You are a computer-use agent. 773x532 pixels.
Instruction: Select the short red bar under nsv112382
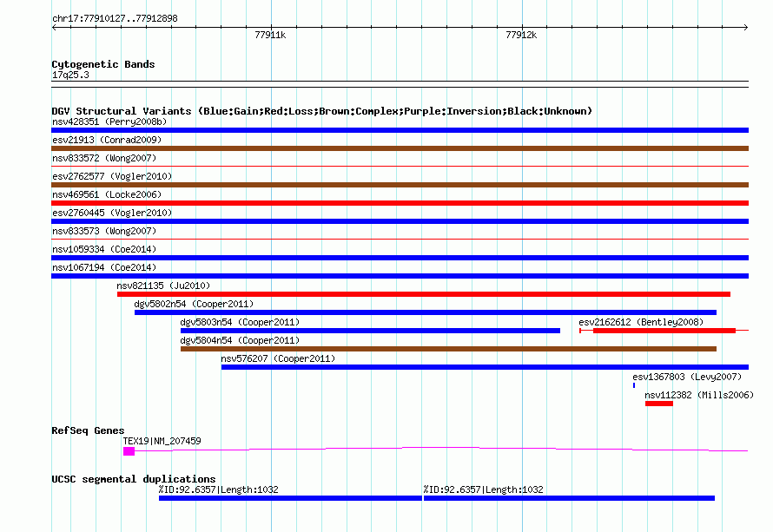pyautogui.click(x=659, y=404)
